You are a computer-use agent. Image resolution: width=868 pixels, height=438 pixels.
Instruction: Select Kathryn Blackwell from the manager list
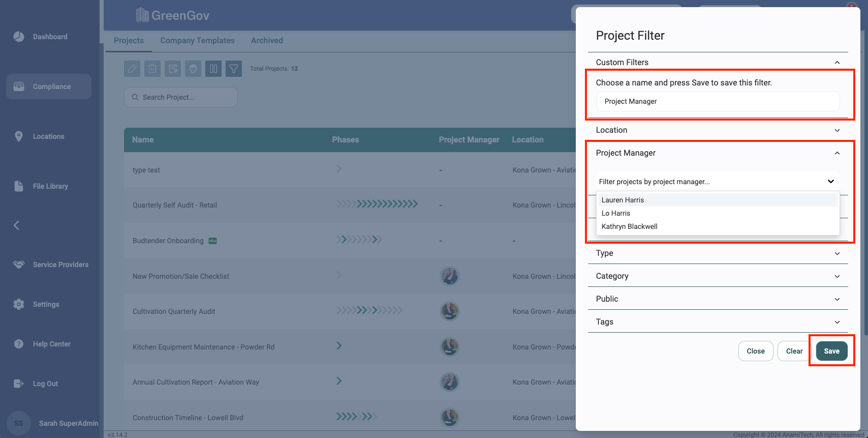[x=718, y=226]
